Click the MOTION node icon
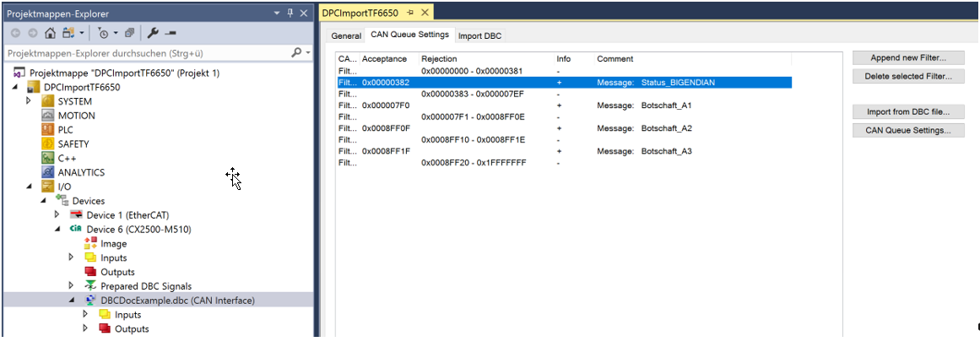980x347 pixels. (47, 116)
